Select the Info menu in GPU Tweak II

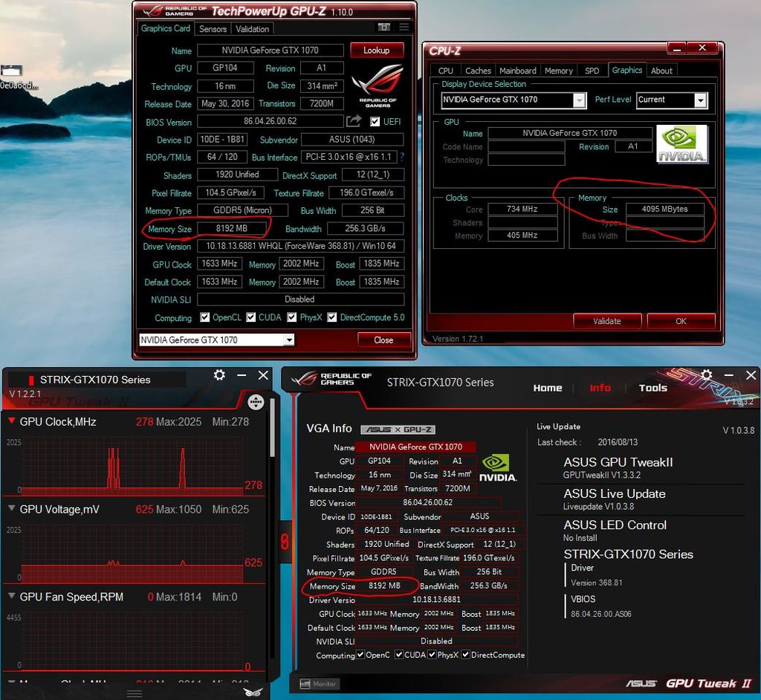coord(600,388)
